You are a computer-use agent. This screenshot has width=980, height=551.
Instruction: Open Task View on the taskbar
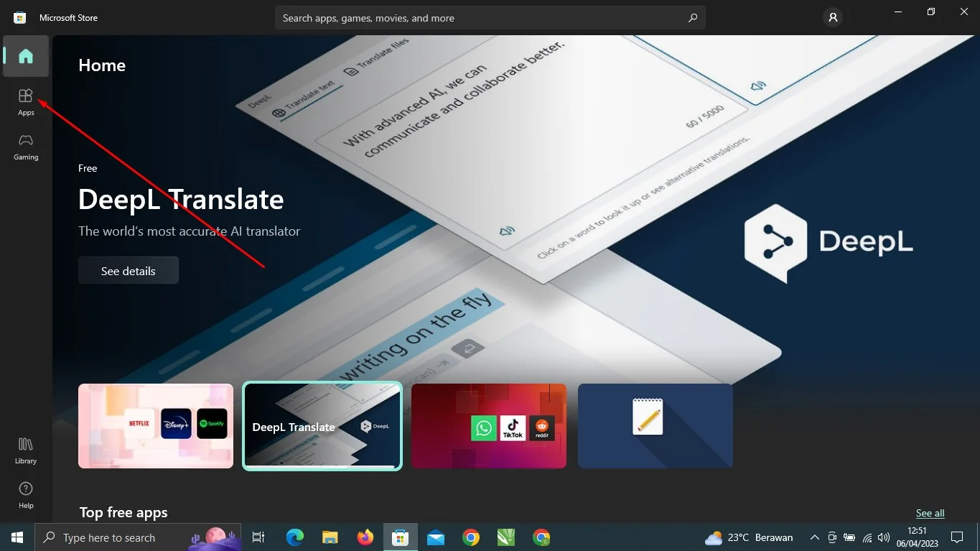[258, 537]
